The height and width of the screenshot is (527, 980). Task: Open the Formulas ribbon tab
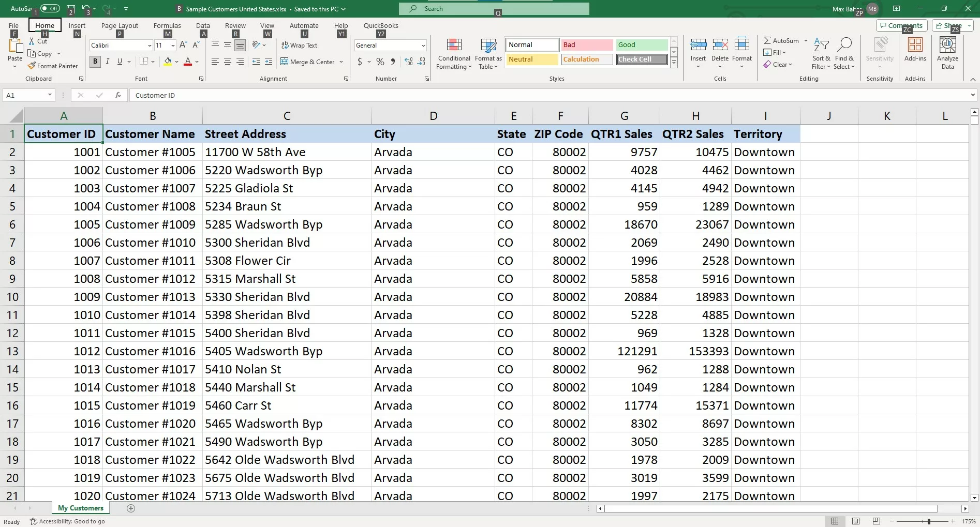[167, 25]
